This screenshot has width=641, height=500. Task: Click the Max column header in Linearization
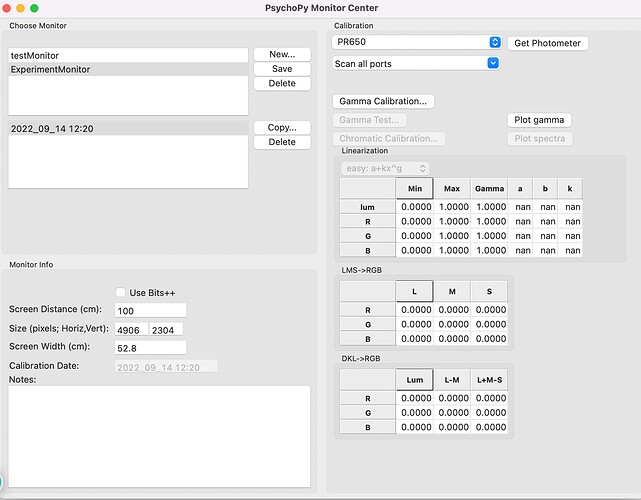(x=452, y=188)
